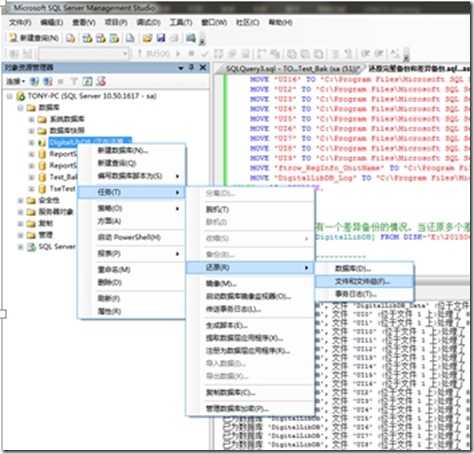This screenshot has width=474, height=454.
Task: Choose 文件和文件组(F) in the restore submenu
Action: pyautogui.click(x=364, y=282)
